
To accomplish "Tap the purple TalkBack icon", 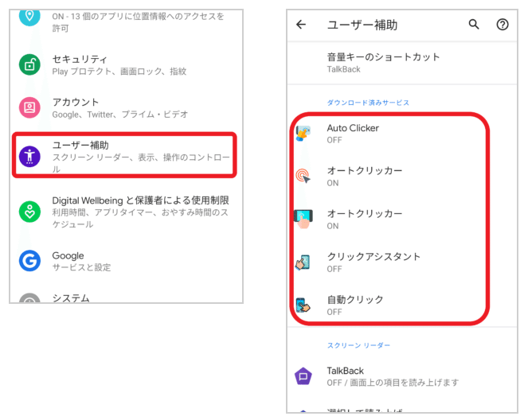I will tap(303, 376).
